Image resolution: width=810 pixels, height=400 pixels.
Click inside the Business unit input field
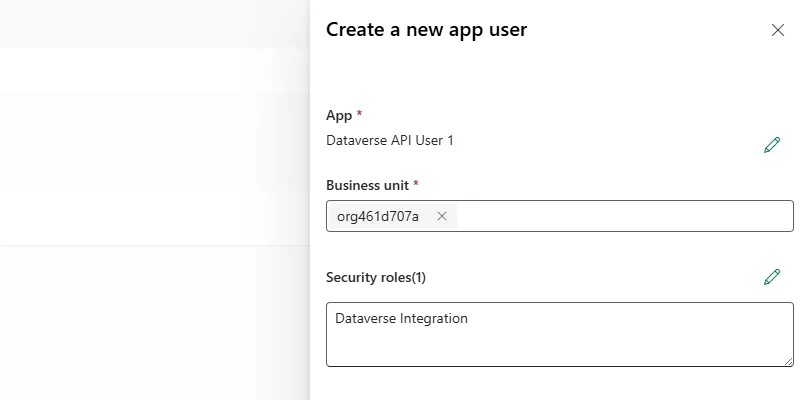click(560, 216)
